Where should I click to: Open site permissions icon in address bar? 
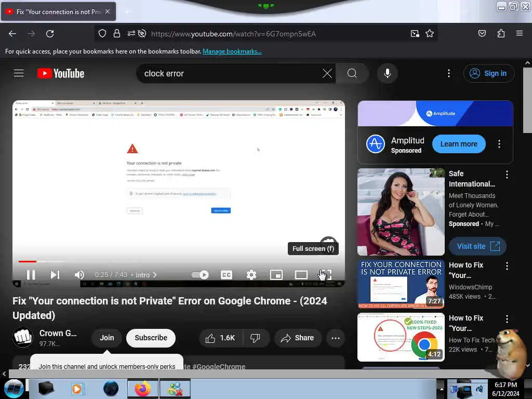click(131, 33)
